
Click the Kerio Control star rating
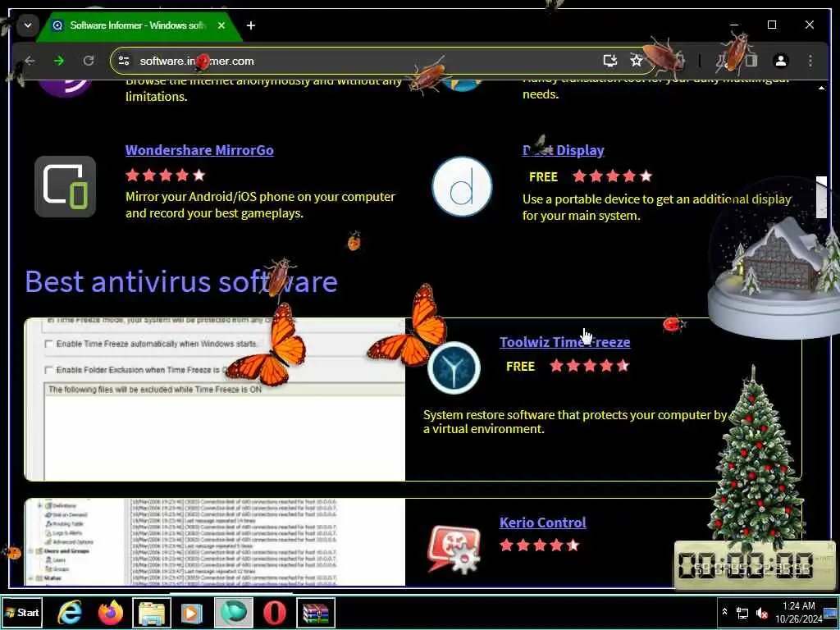tap(540, 546)
